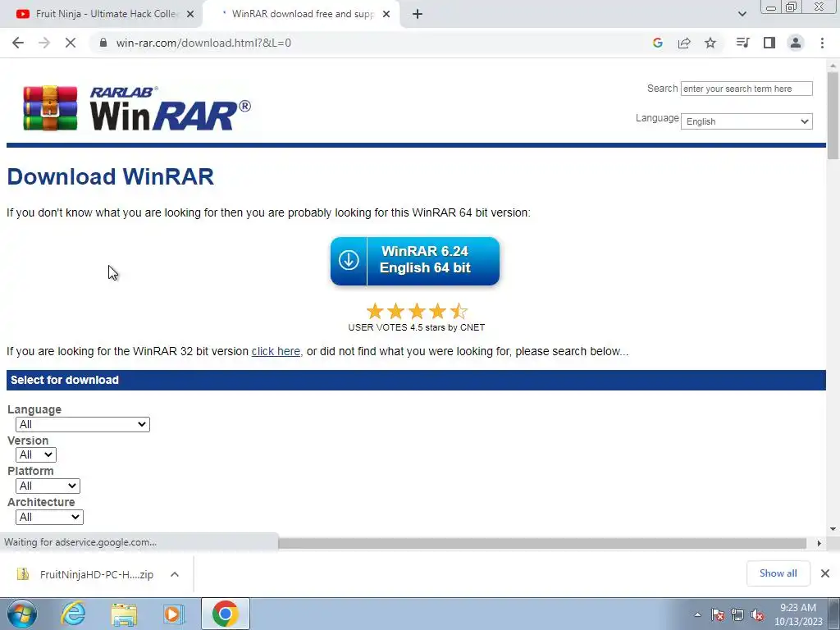Image resolution: width=840 pixels, height=630 pixels.
Task: Click the RARLAB WinRAR wordmark
Action: coord(170,109)
